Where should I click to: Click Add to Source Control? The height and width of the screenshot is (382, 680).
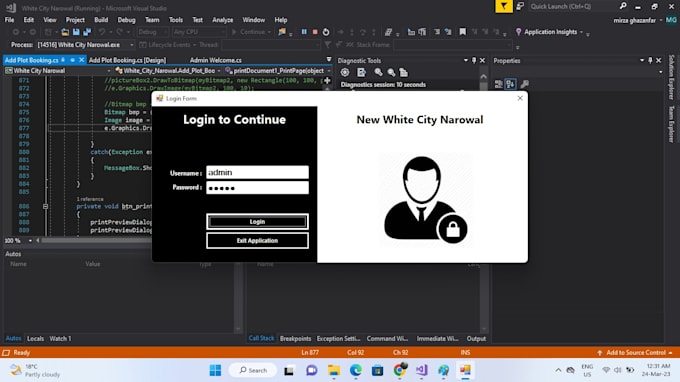[635, 353]
